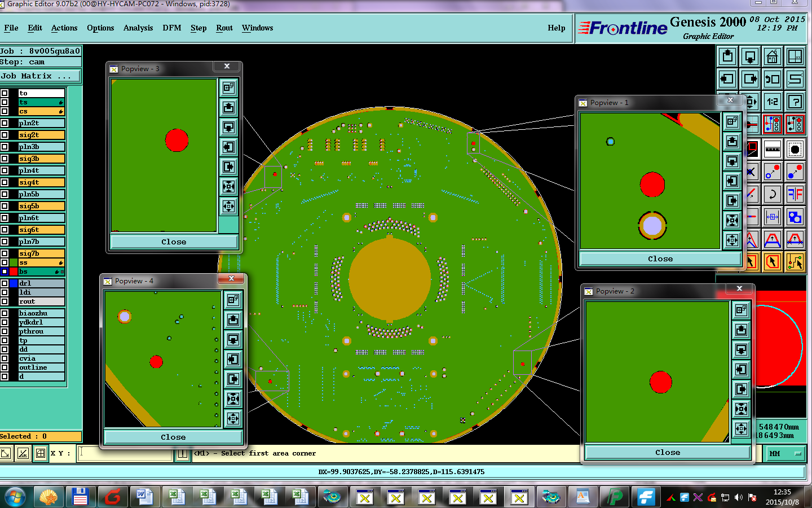
Task: Select the sig4t layer name
Action: 41,182
